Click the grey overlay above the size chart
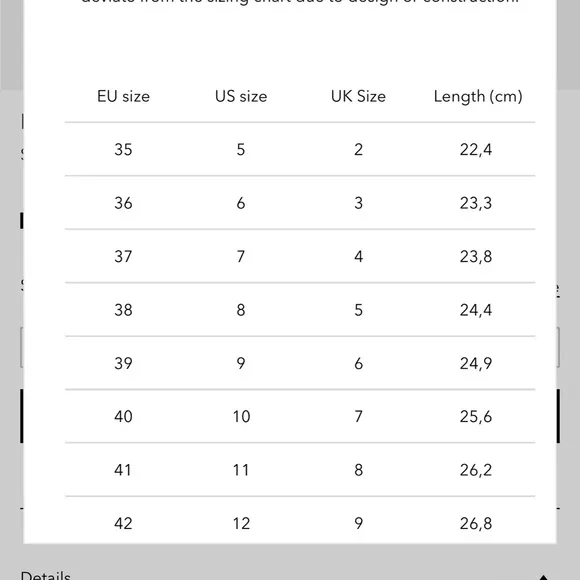The height and width of the screenshot is (580, 580). coord(568,44)
